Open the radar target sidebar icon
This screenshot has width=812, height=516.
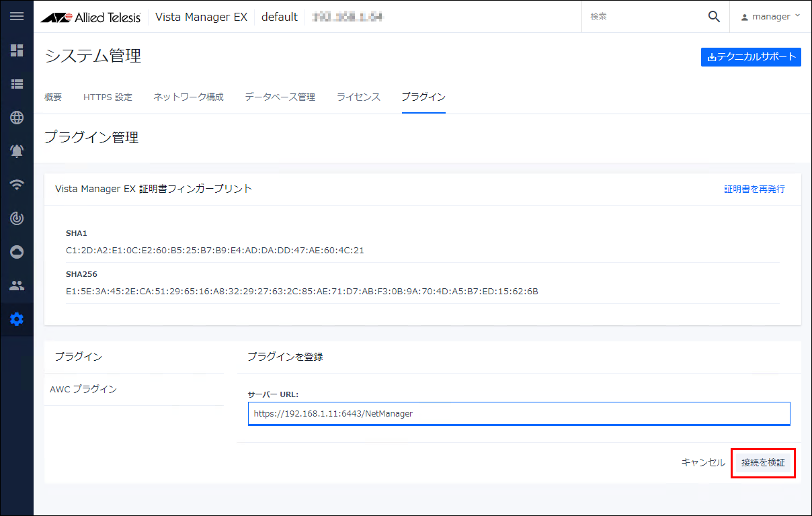tap(17, 218)
